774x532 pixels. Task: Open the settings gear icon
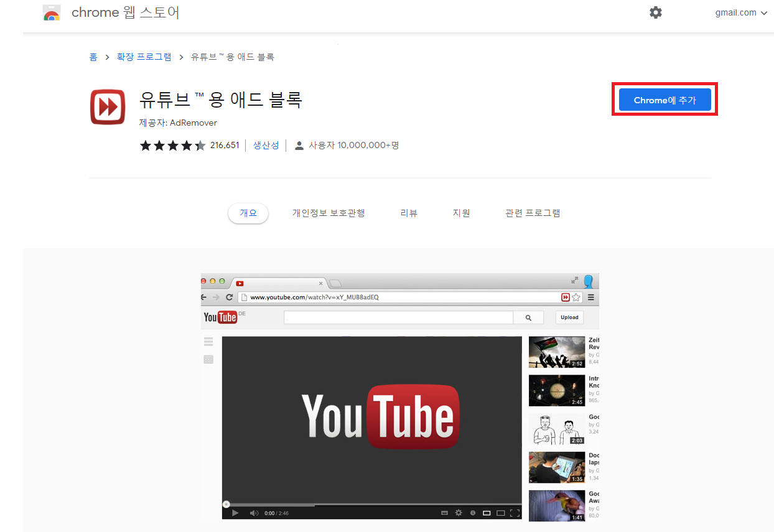[x=656, y=12]
